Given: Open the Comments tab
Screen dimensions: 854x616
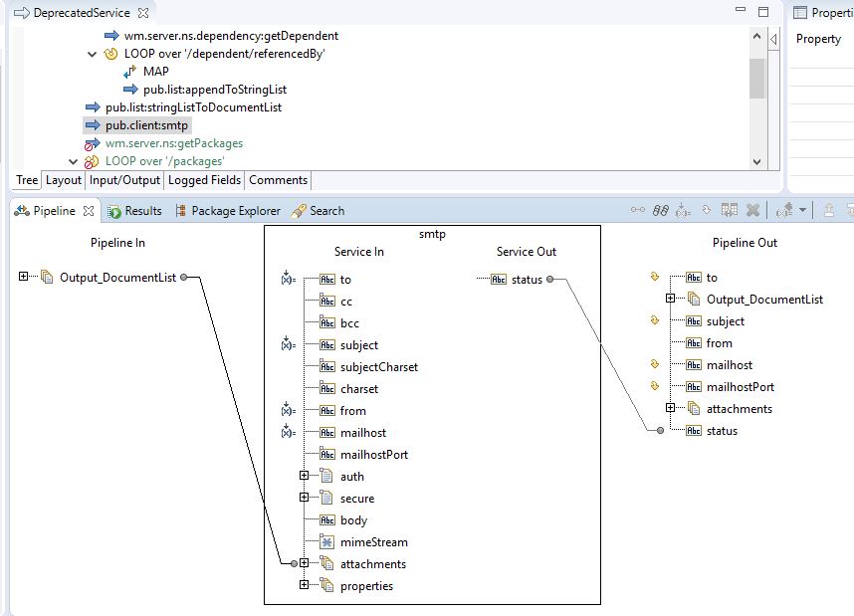Looking at the screenshot, I should point(279,180).
